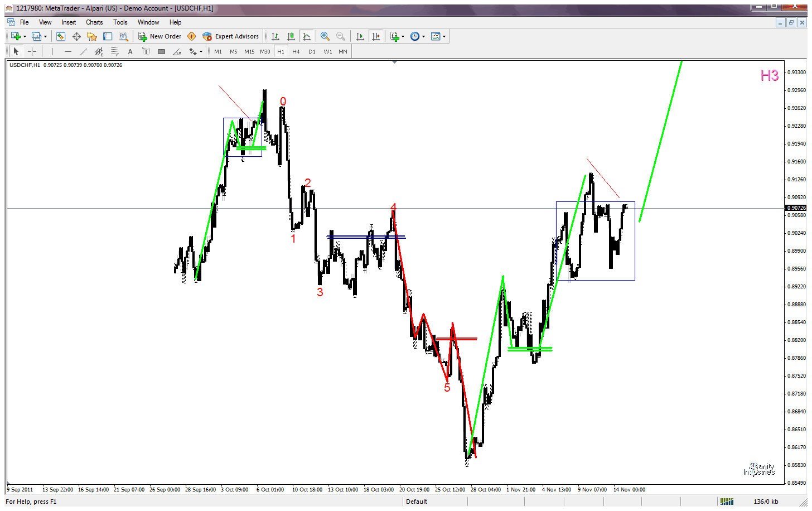Toggle the Auto Scroll chart icon
Screen dimensions: 812x511
(360, 36)
